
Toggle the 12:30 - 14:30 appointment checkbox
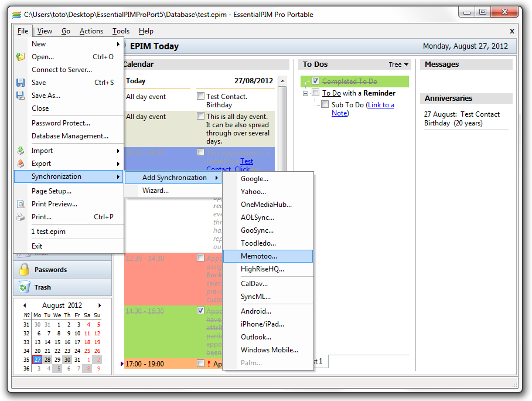tap(200, 258)
